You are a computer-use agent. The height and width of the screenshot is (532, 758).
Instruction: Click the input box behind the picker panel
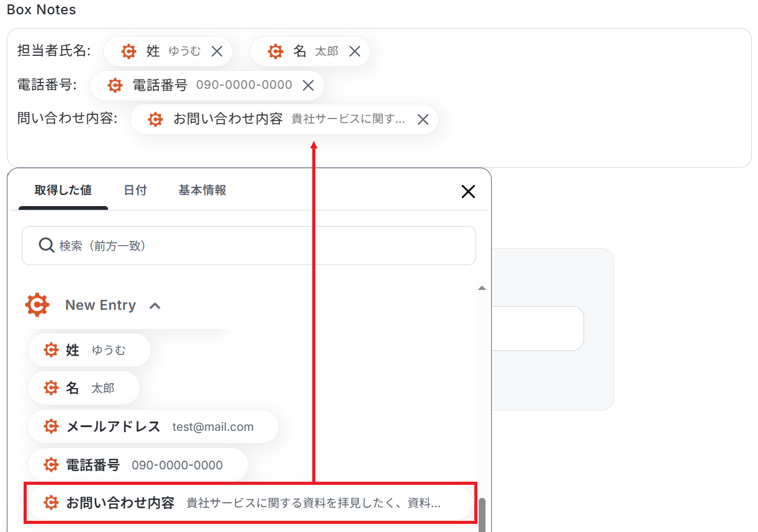tap(538, 328)
